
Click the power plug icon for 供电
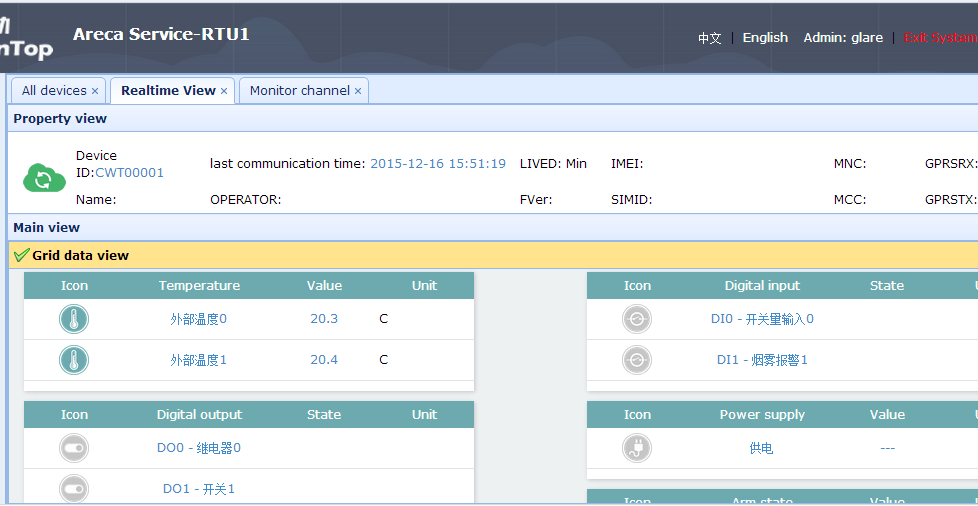pyautogui.click(x=637, y=448)
